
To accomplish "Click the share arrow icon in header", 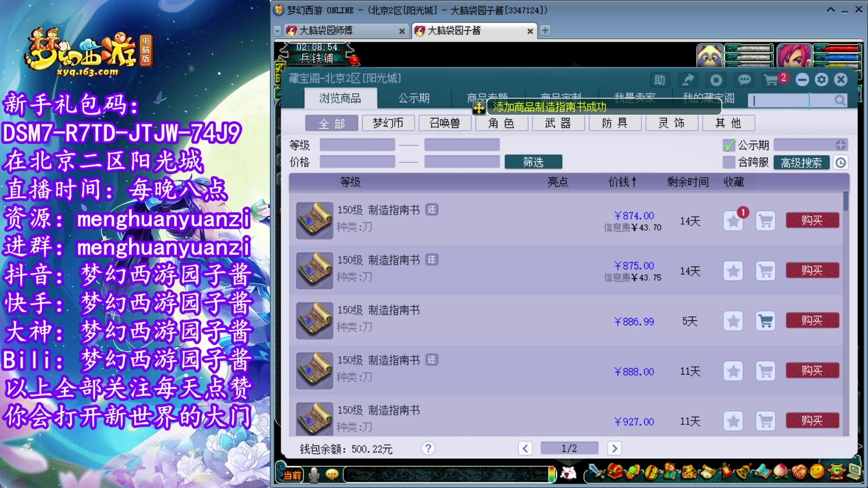I will point(688,80).
